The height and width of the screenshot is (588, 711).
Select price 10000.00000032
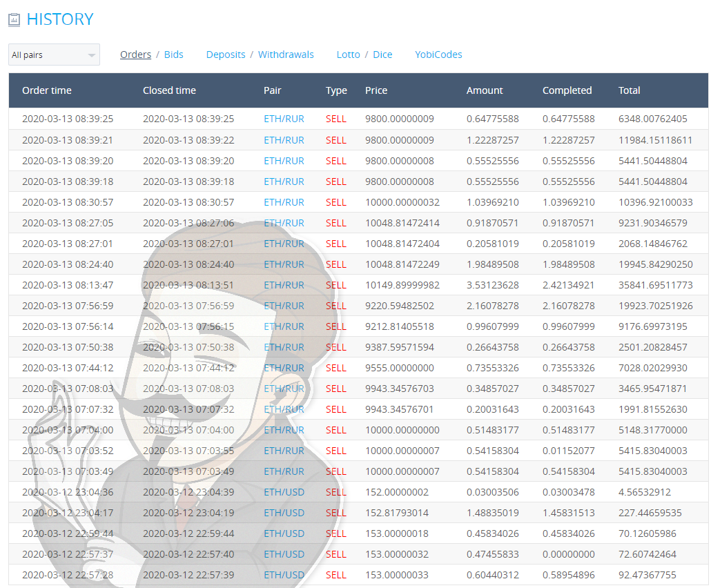(402, 202)
